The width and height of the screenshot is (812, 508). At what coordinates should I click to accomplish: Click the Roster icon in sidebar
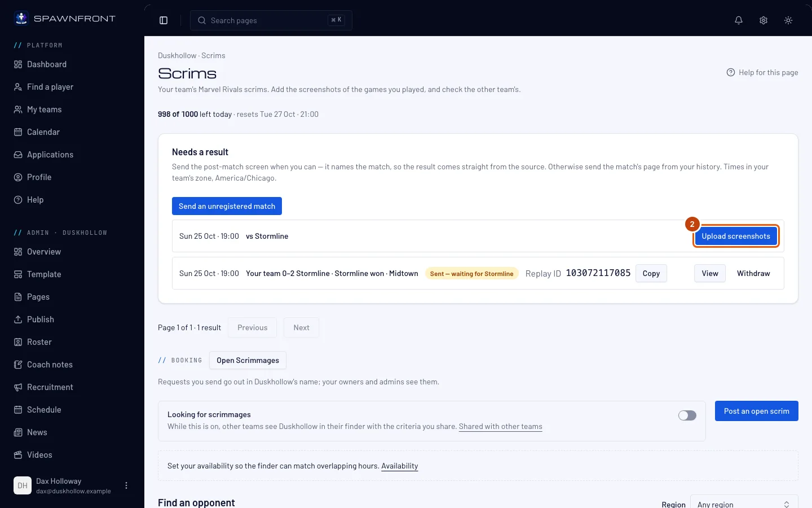[18, 342]
